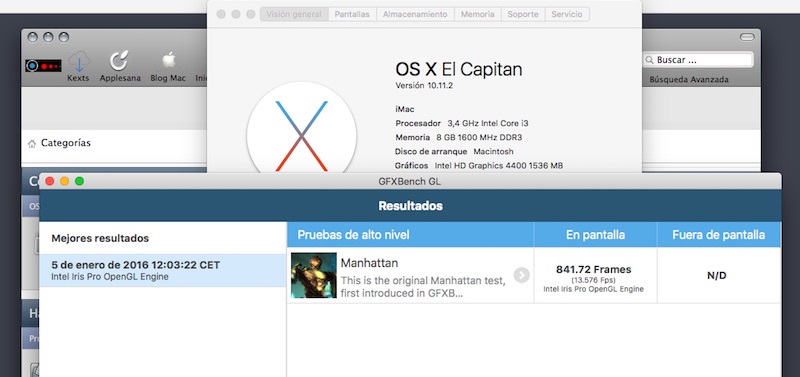Click the Buscar search field
The image size is (800, 377).
697,60
